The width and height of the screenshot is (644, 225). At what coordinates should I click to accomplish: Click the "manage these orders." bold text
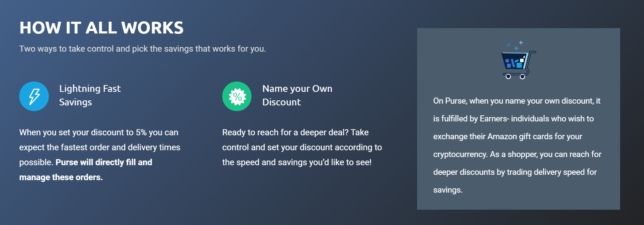point(61,177)
